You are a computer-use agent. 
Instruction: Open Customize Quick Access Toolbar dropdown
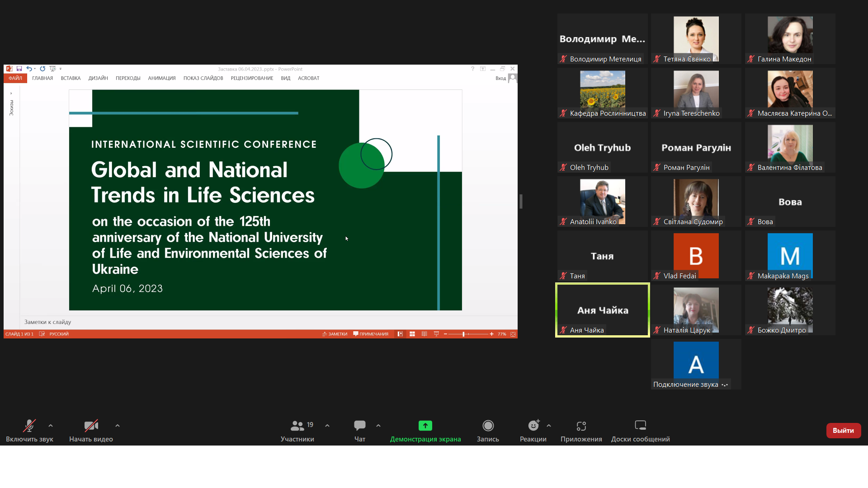pos(60,69)
